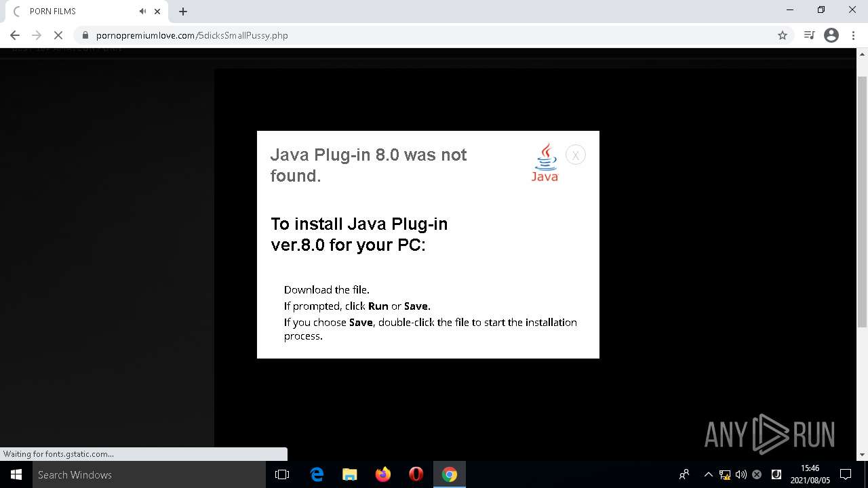Click the tray icon beside the volume icon
This screenshot has height=488, width=868.
click(757, 474)
